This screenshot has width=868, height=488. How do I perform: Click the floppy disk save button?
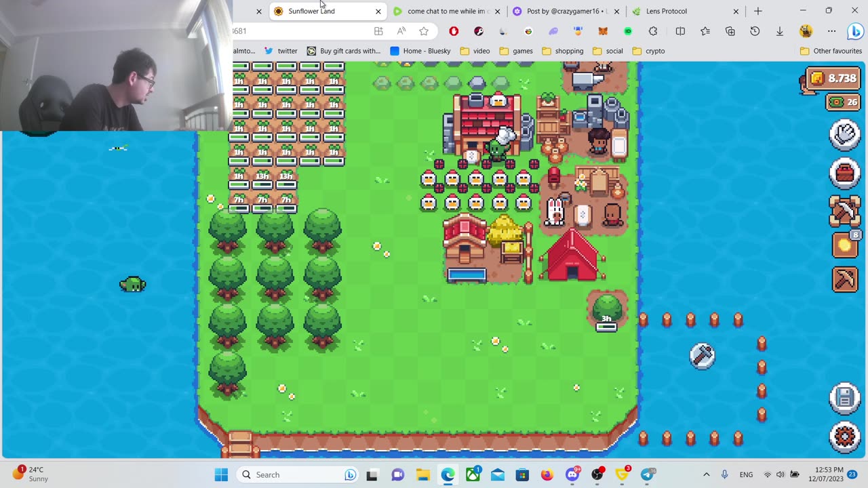coord(845,399)
